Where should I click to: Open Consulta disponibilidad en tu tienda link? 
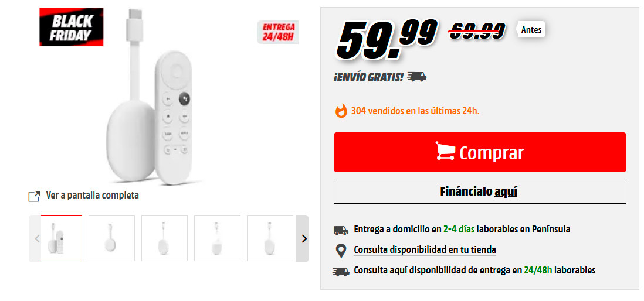[x=425, y=249]
